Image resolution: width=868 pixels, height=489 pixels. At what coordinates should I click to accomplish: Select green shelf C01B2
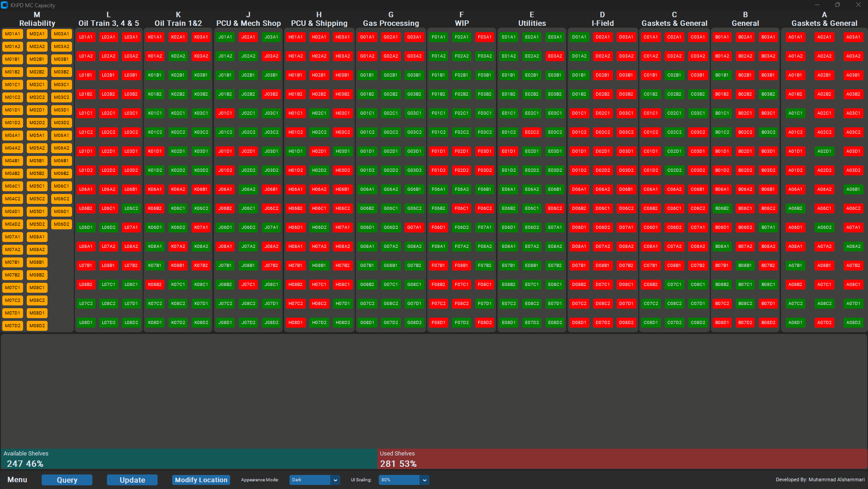[651, 94]
